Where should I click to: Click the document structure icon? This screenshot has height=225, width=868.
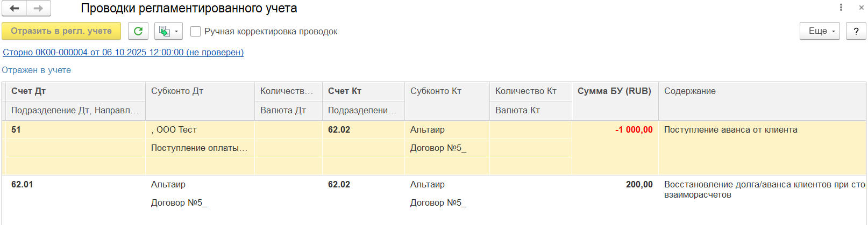(x=165, y=31)
